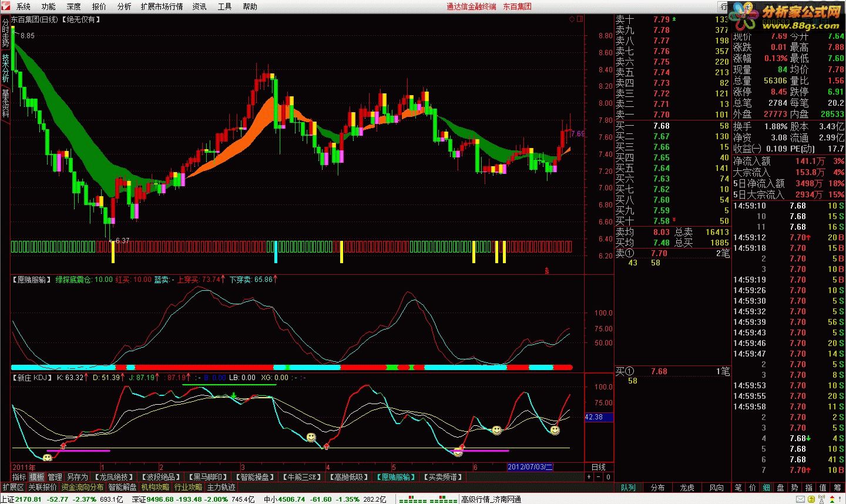Click the smiley face marker near the 2011年 label
Image resolution: width=846 pixels, height=504 pixels.
pyautogui.click(x=48, y=458)
